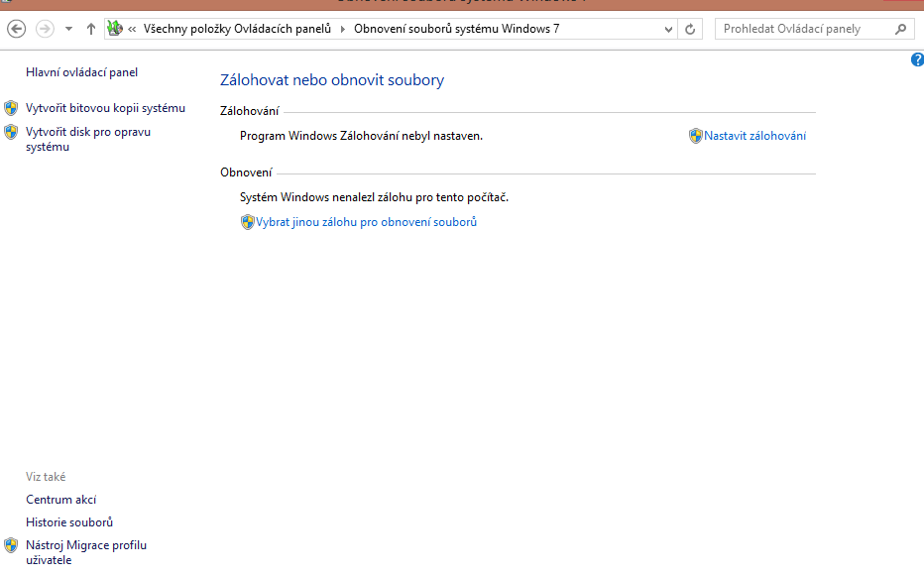Open 'Vytvořit bitovou kopii systému' link
This screenshot has width=924, height=576.
[x=105, y=108]
